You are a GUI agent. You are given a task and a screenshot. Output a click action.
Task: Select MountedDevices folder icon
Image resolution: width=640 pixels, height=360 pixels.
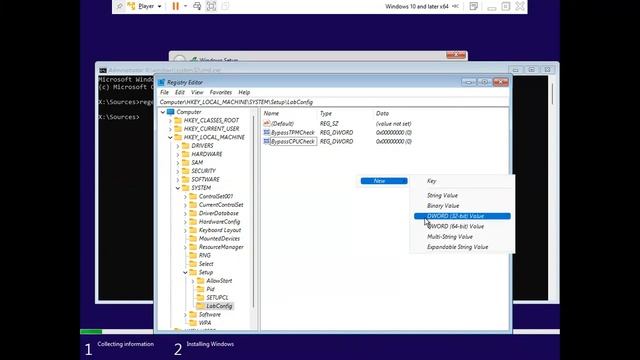coord(193,238)
